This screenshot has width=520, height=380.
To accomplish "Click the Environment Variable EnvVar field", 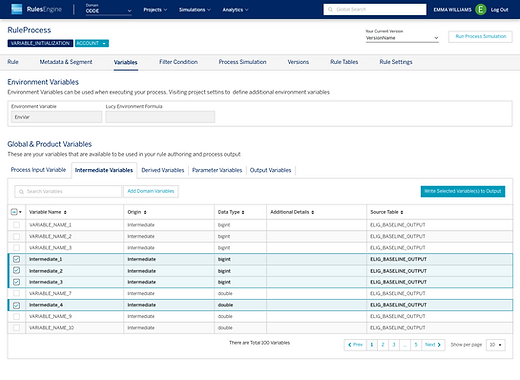I will 56,117.
